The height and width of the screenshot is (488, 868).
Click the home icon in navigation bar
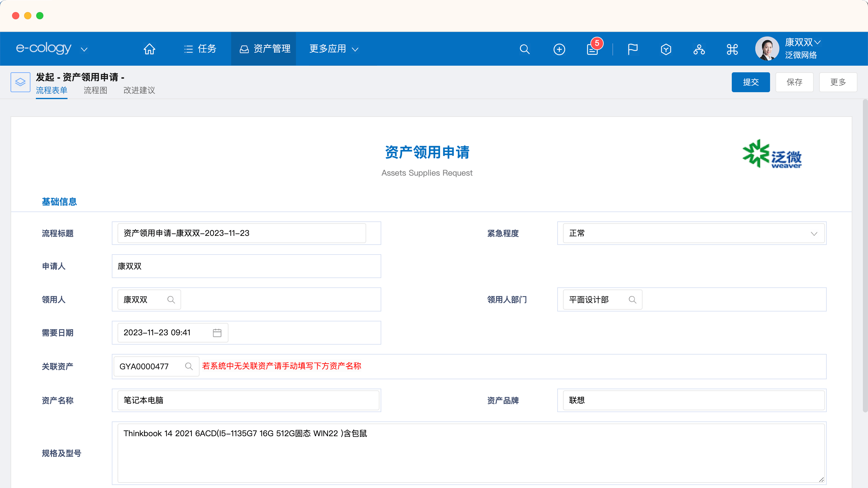tap(149, 49)
